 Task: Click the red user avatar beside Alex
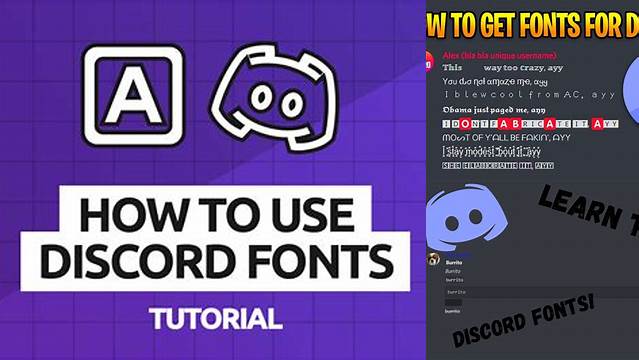(430, 62)
